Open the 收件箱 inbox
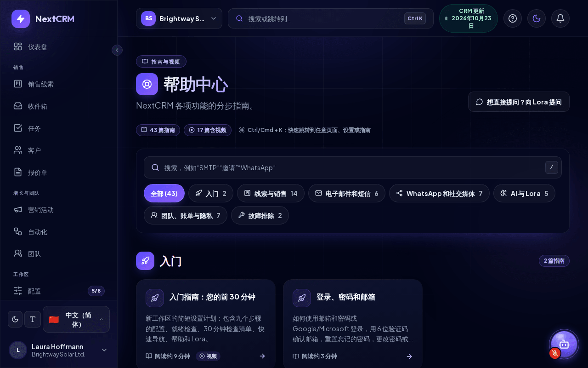 (x=59, y=106)
